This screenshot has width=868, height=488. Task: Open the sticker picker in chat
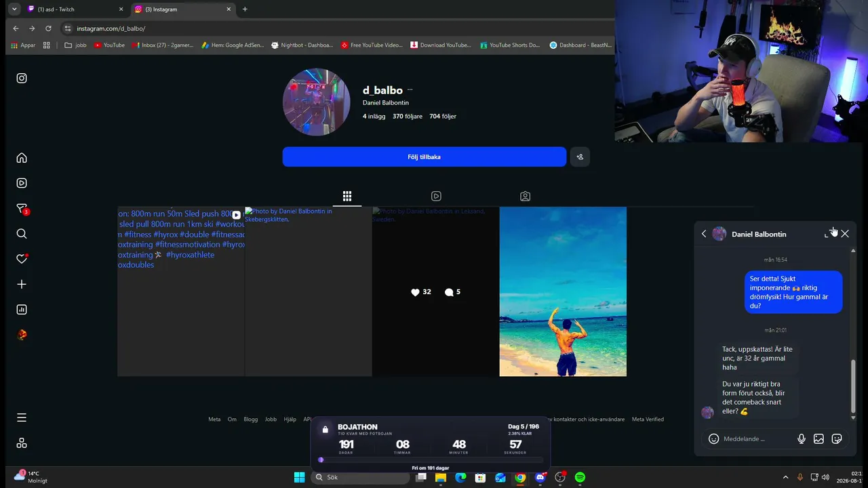tap(837, 439)
